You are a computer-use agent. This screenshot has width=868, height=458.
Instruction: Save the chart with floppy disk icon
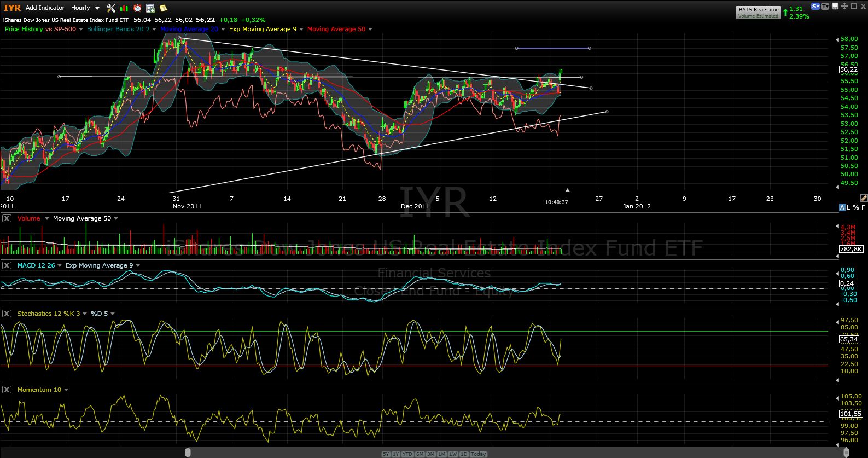point(835,6)
